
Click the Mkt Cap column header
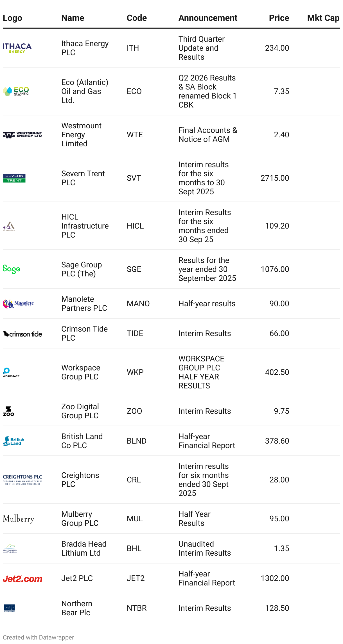tap(323, 18)
